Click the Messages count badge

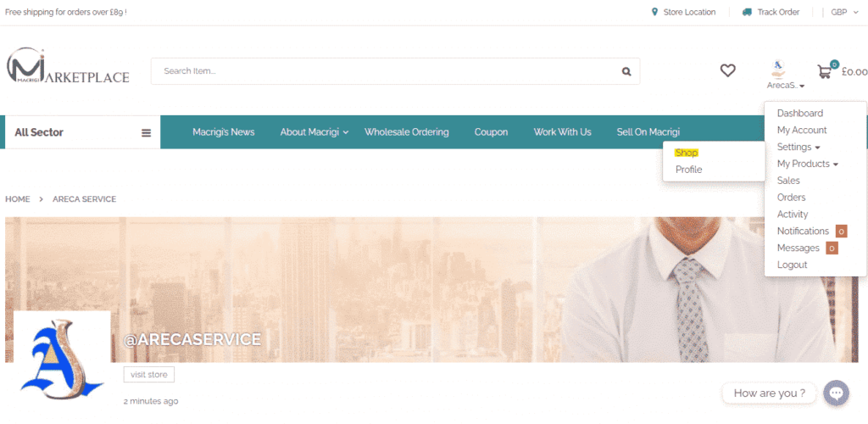pyautogui.click(x=832, y=248)
